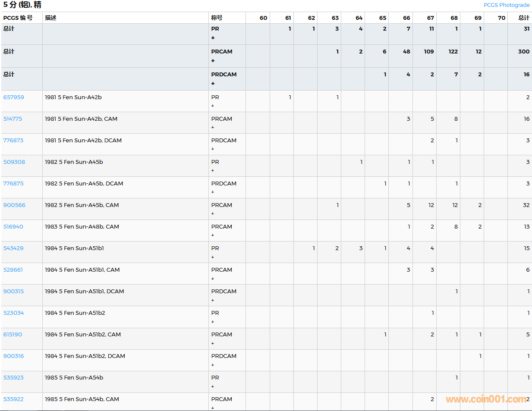
Task: Click plus icon in 1981 Sun-A42b CAM row
Action: click(x=213, y=128)
